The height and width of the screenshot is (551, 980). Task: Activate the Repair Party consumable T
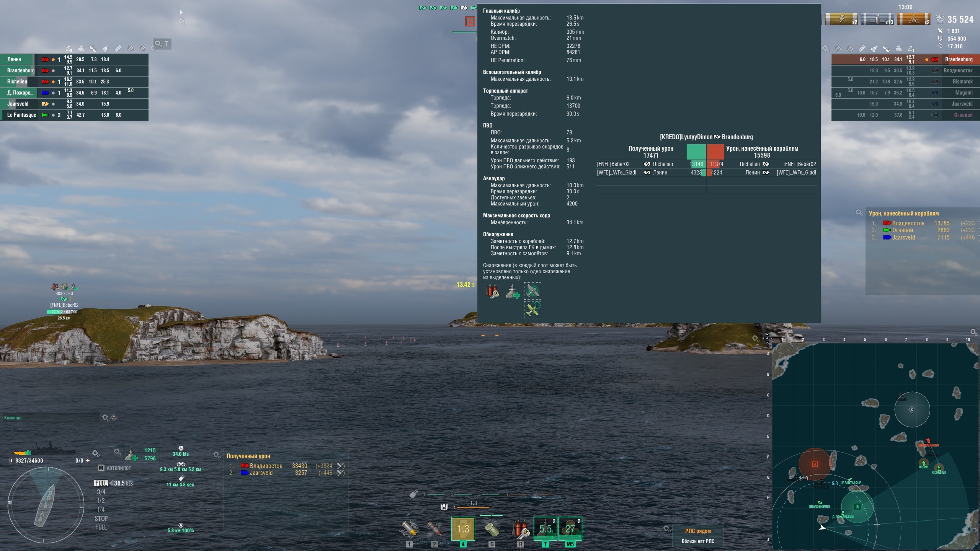[546, 529]
